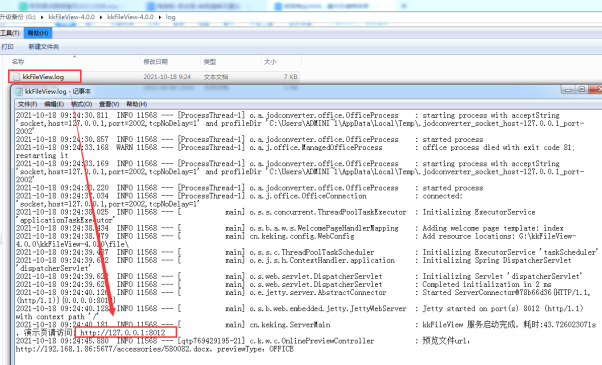Click the text 'Initializing Spring DispatcherServlet'
Screen dimensions: 602x365
point(497,260)
